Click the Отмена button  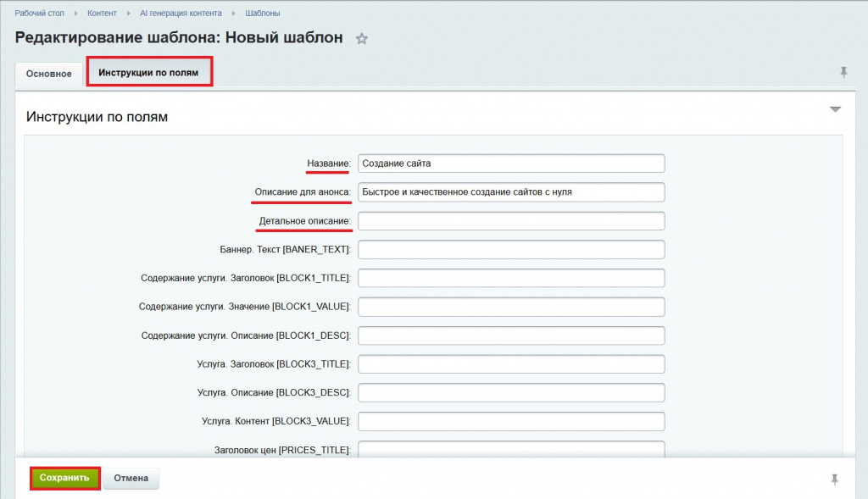(131, 479)
